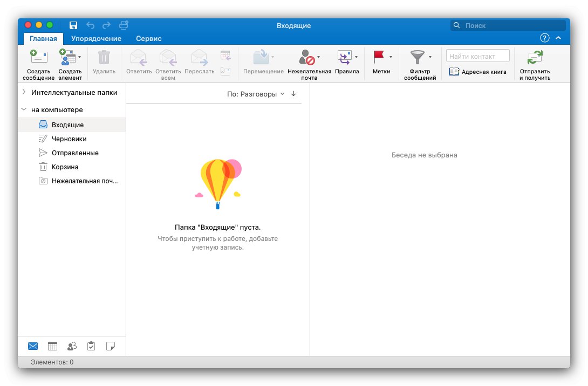Screen dimensions: 588x386
Task: Open the Notes view icon
Action: coord(111,346)
